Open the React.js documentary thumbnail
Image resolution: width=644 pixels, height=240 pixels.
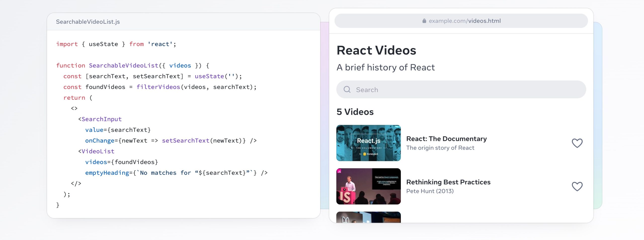click(369, 143)
